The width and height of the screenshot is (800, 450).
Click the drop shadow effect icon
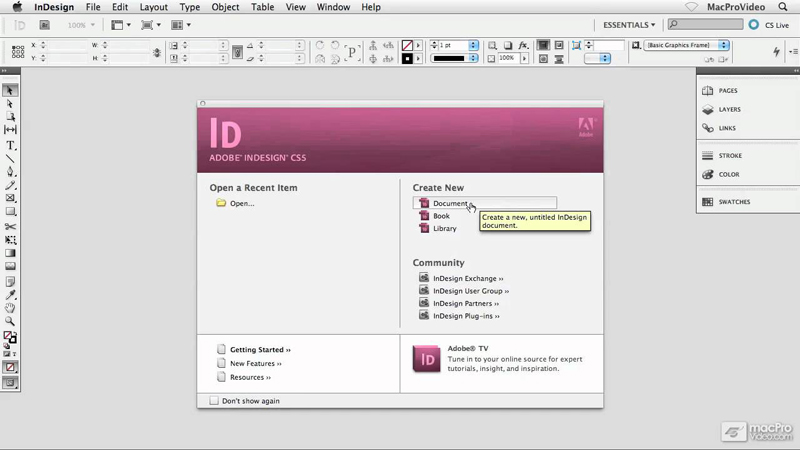pyautogui.click(x=508, y=45)
